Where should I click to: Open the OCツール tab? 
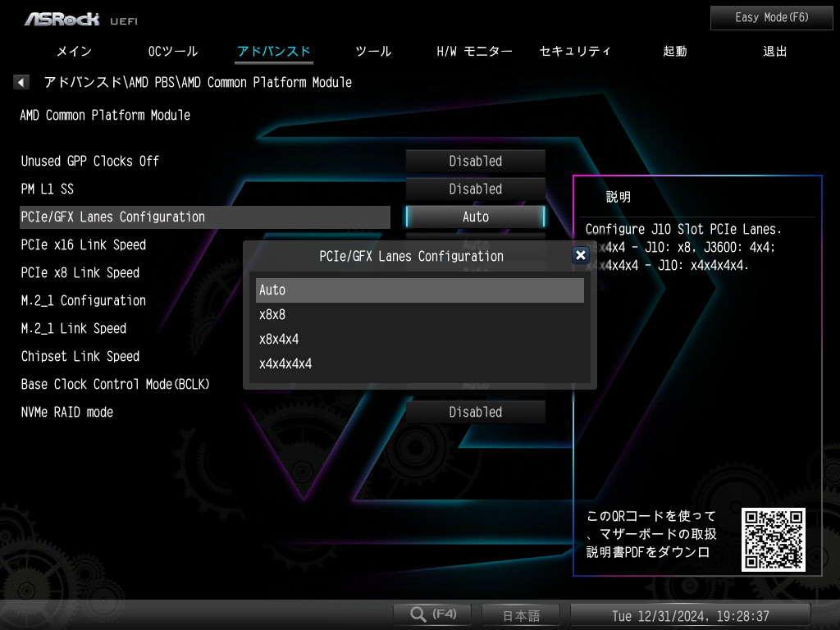(x=173, y=52)
